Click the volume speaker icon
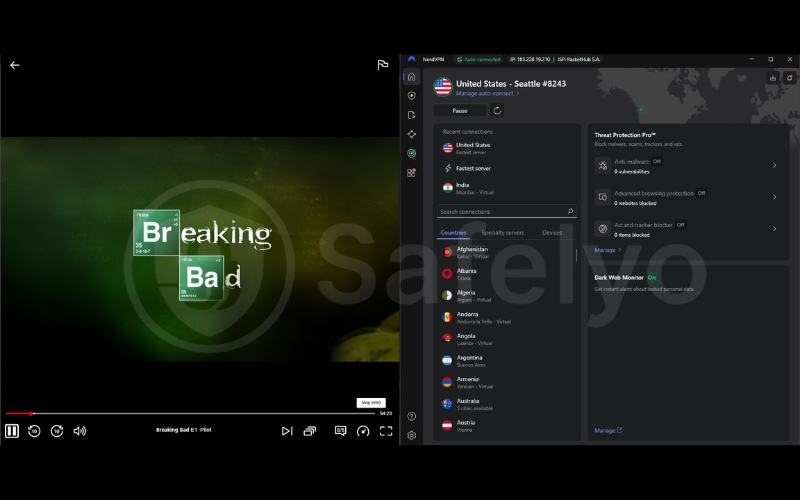 (x=80, y=431)
